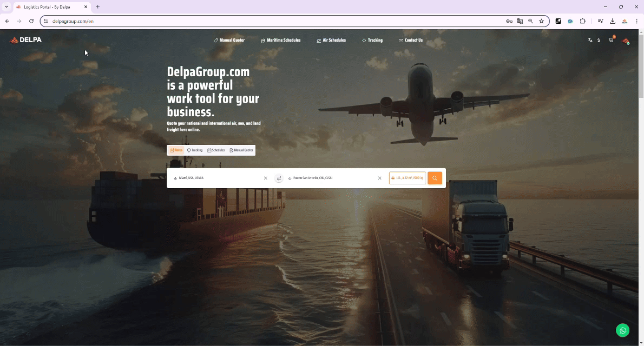Screen dimensions: 644x346
Task: Reload the page
Action: 31,21
